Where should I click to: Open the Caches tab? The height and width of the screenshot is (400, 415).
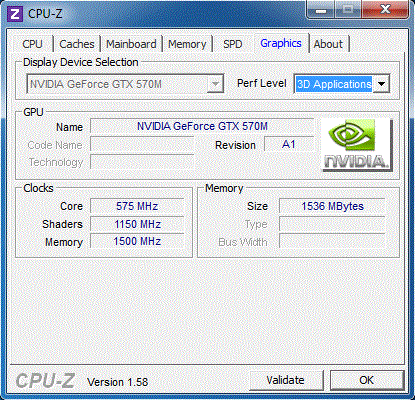pyautogui.click(x=77, y=44)
